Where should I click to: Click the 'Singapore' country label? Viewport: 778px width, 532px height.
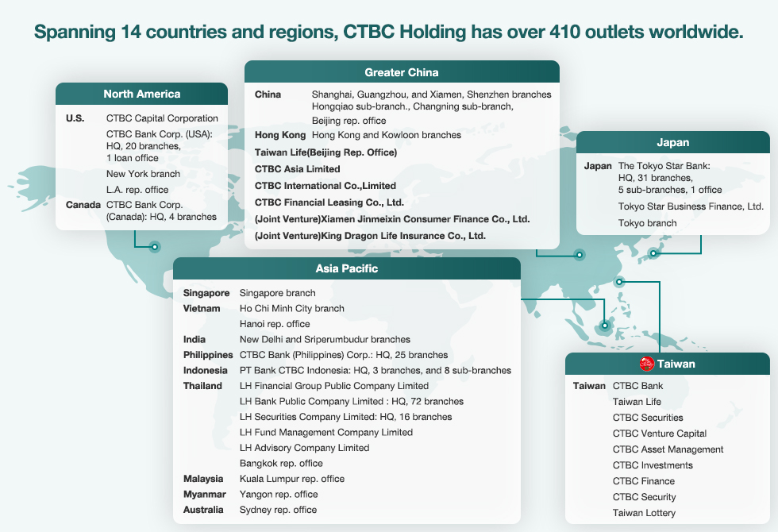(x=206, y=293)
